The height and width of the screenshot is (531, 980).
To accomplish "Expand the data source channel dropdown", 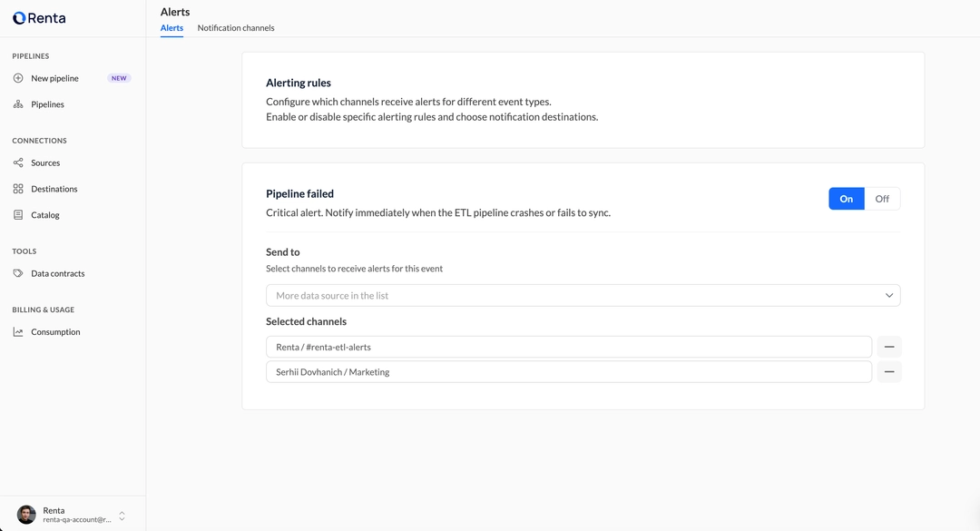I will pyautogui.click(x=890, y=295).
